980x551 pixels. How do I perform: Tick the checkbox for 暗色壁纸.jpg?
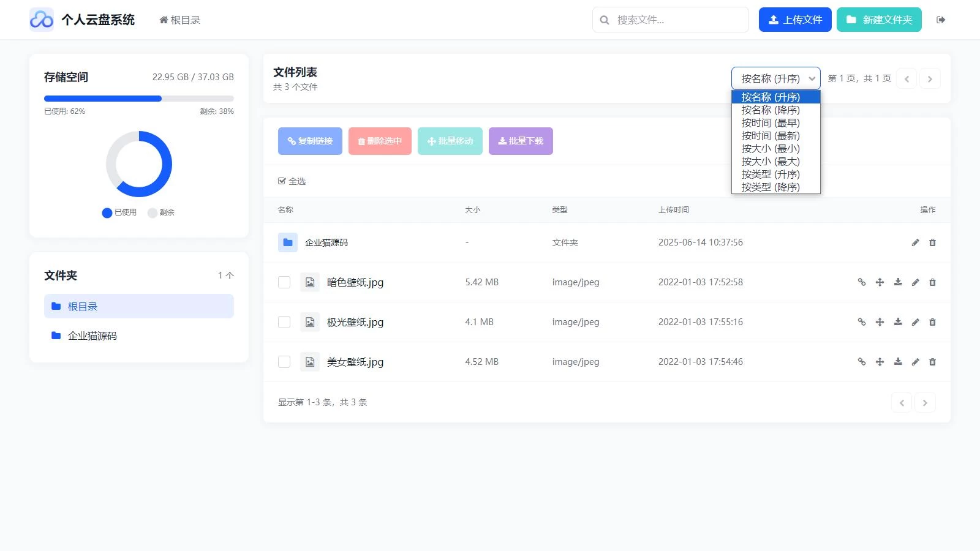[x=284, y=282]
